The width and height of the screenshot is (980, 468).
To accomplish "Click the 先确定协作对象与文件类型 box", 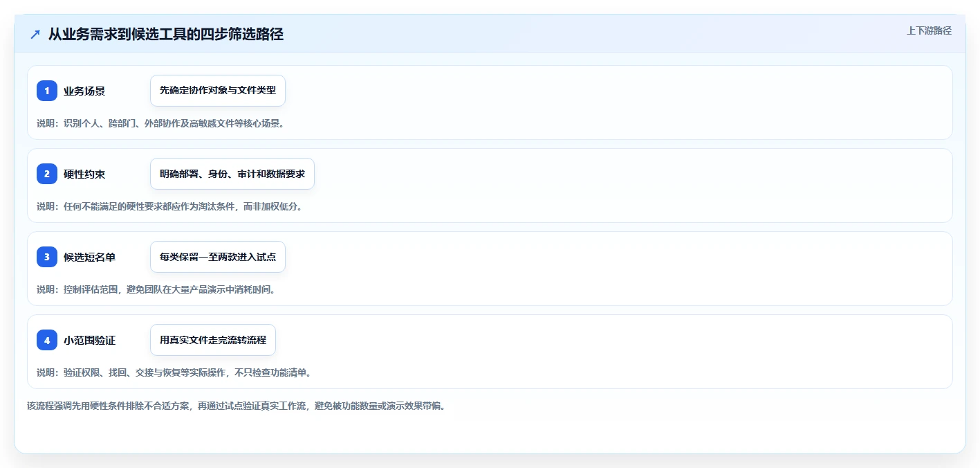I will (218, 91).
